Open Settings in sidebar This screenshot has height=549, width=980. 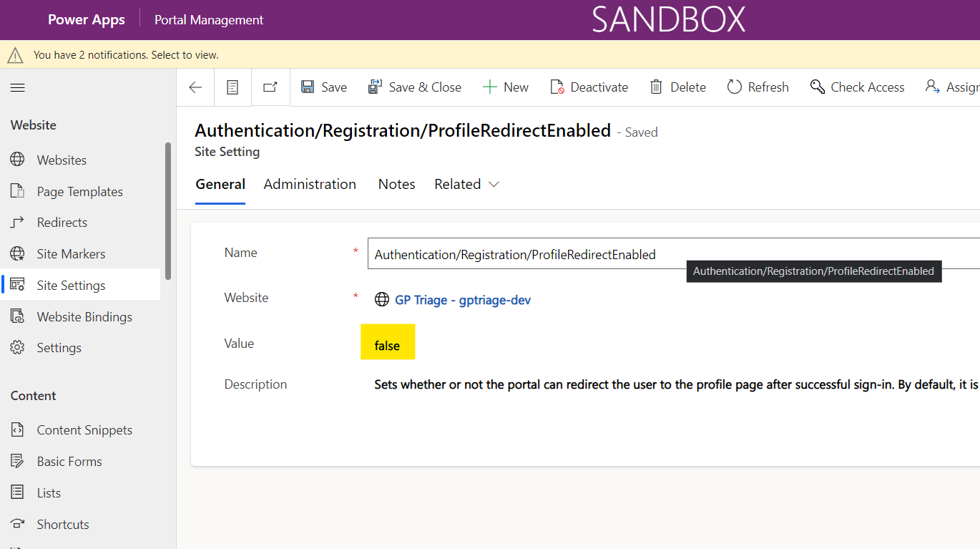(x=80, y=348)
